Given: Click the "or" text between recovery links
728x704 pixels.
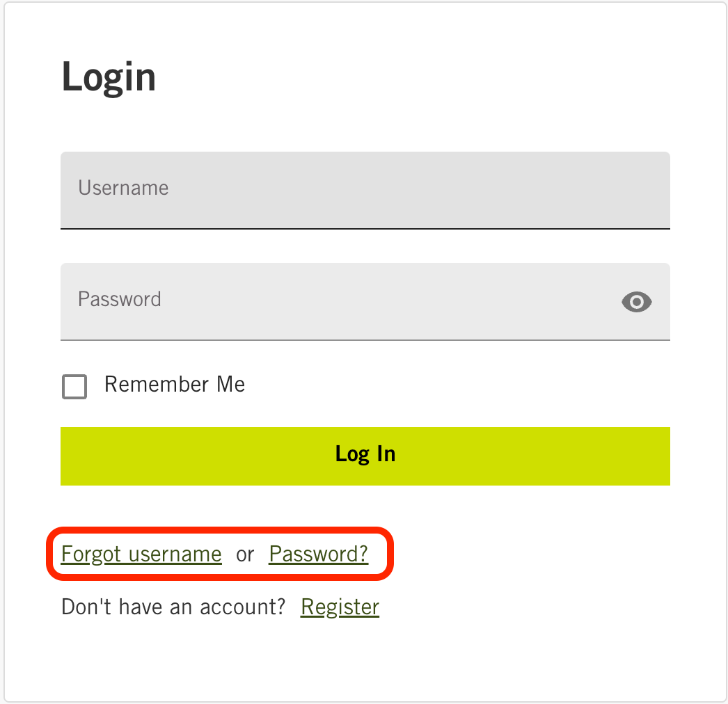Looking at the screenshot, I should [x=245, y=555].
